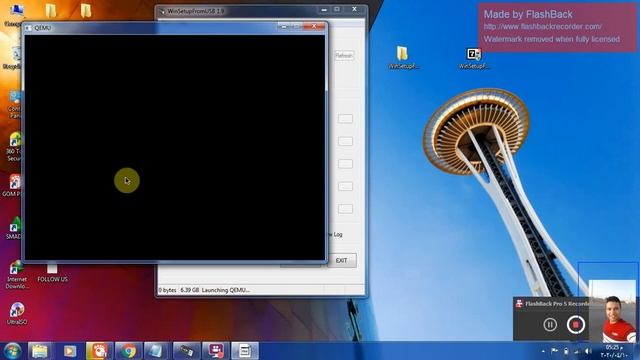The width and height of the screenshot is (640, 360).
Task: Close the QEMU window
Action: pos(314,27)
